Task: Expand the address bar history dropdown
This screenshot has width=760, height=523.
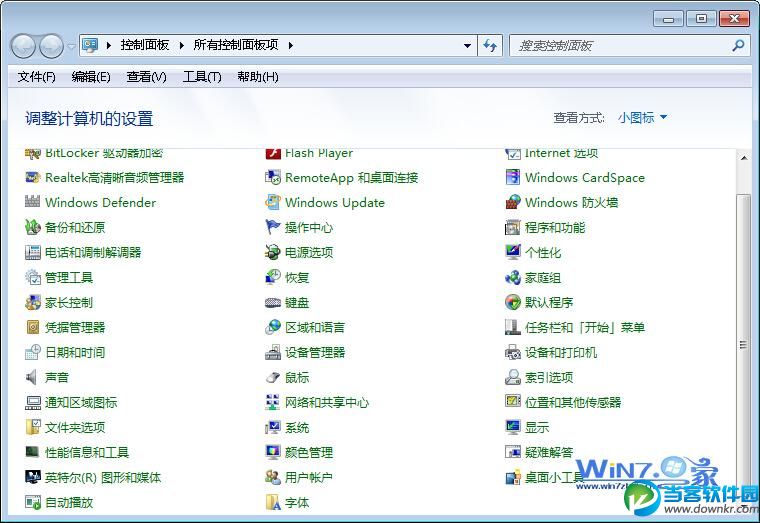Action: coord(467,46)
